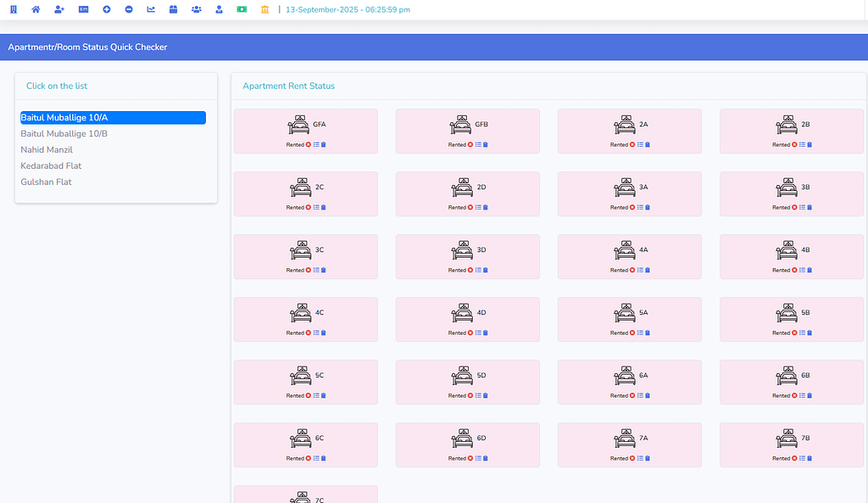Image resolution: width=868 pixels, height=503 pixels.
Task: Open the money bill card icon in toolbar
Action: 84,9
